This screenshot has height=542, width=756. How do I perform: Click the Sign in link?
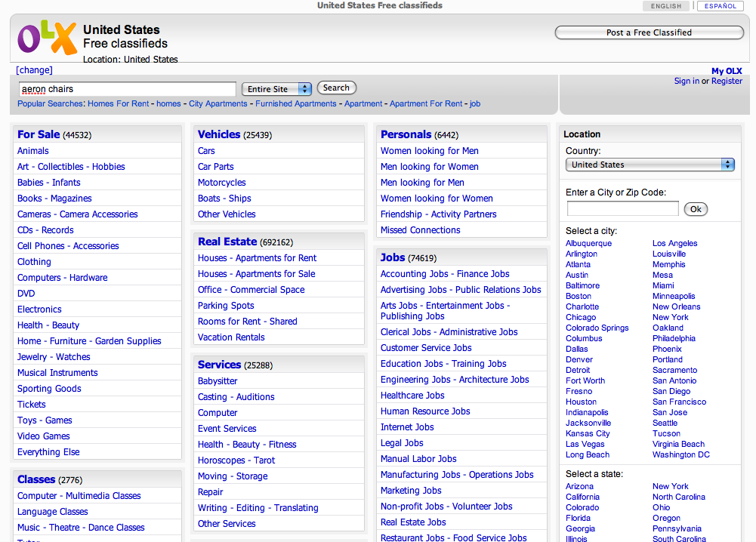click(x=687, y=82)
